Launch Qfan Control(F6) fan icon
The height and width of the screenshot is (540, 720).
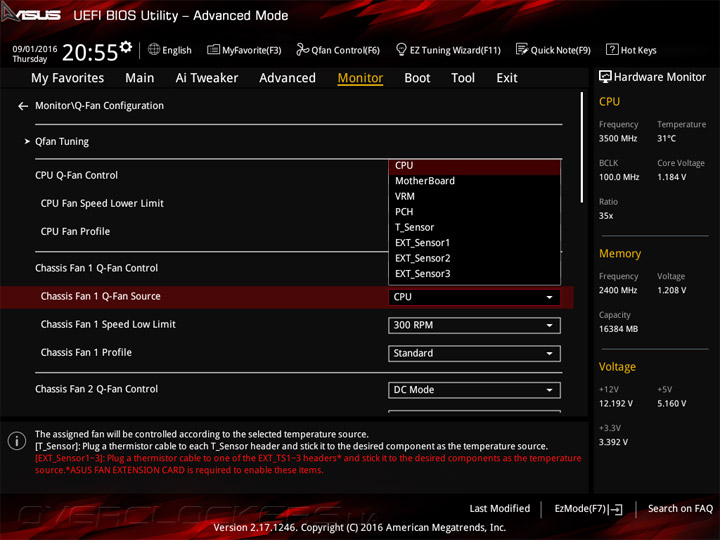[338, 50]
